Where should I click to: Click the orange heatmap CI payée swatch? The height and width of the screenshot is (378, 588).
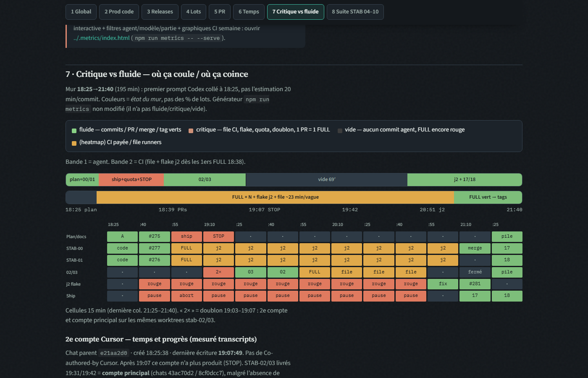tap(74, 143)
